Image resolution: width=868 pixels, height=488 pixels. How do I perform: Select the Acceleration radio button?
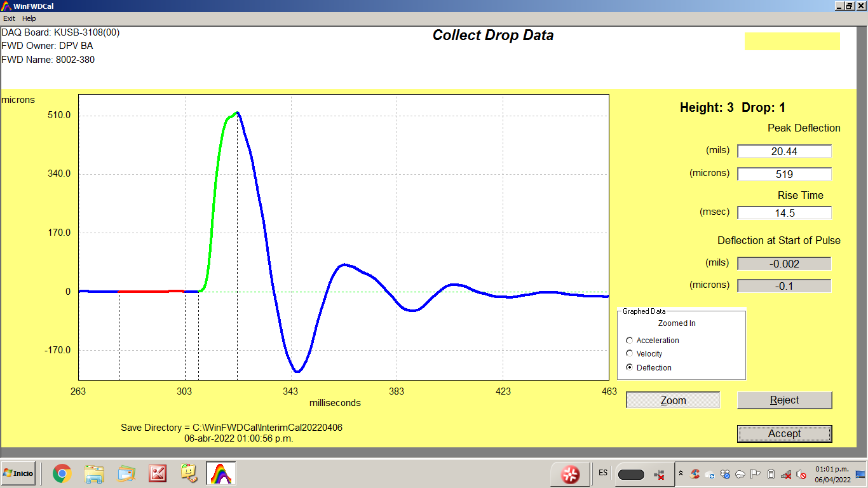tap(630, 341)
